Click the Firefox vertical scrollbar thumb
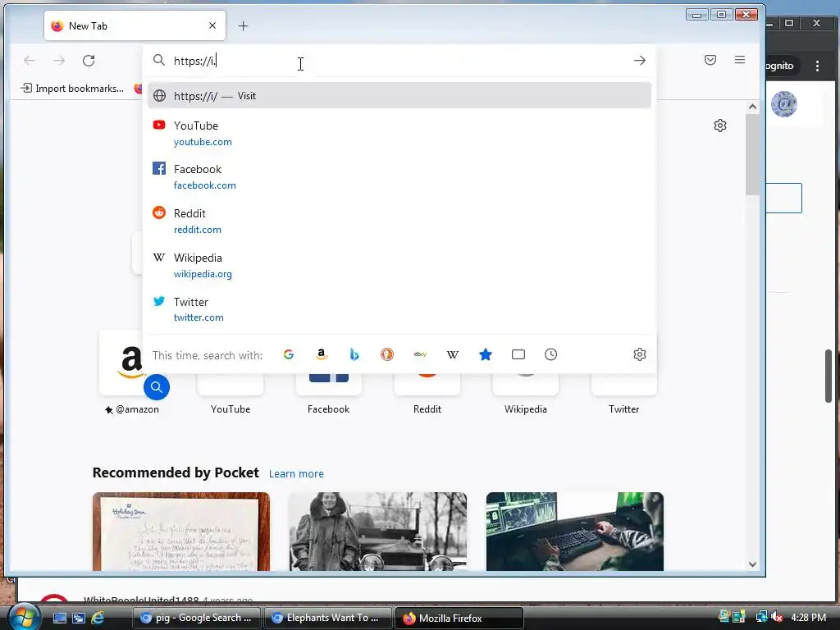Screen dimensions: 840x630 point(752,154)
